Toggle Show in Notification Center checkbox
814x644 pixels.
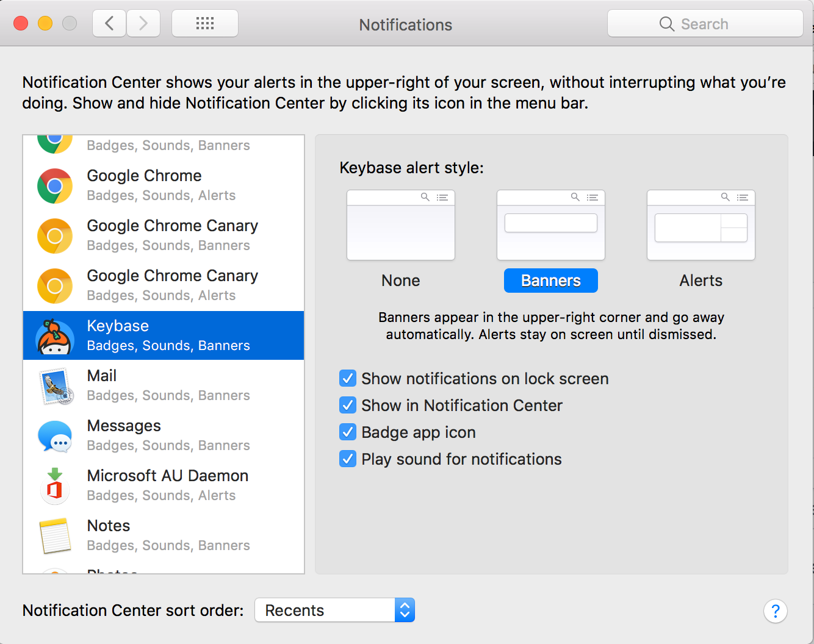pos(348,406)
